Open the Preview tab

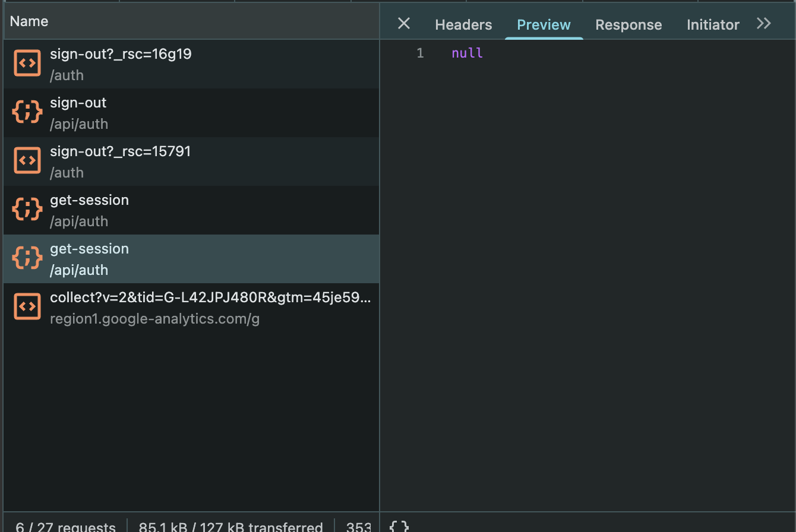[544, 25]
